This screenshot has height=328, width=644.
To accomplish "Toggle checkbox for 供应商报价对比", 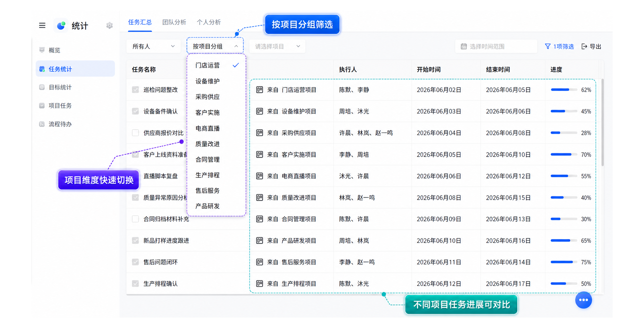I will click(x=136, y=133).
